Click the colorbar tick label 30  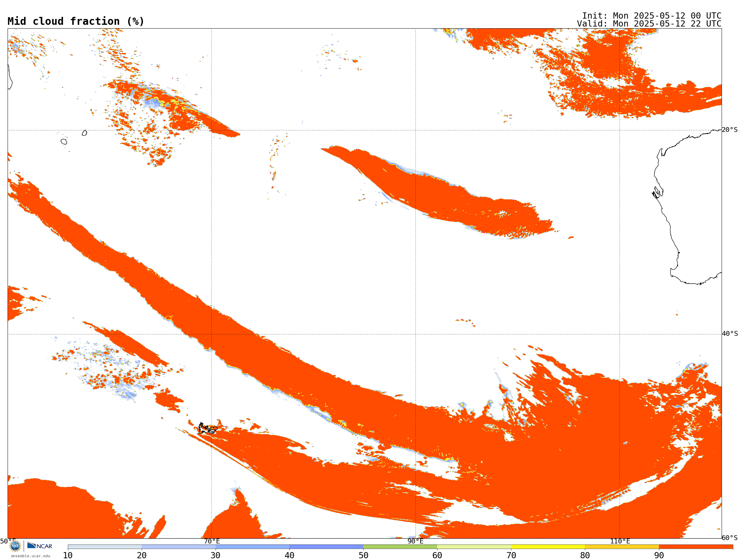click(216, 555)
